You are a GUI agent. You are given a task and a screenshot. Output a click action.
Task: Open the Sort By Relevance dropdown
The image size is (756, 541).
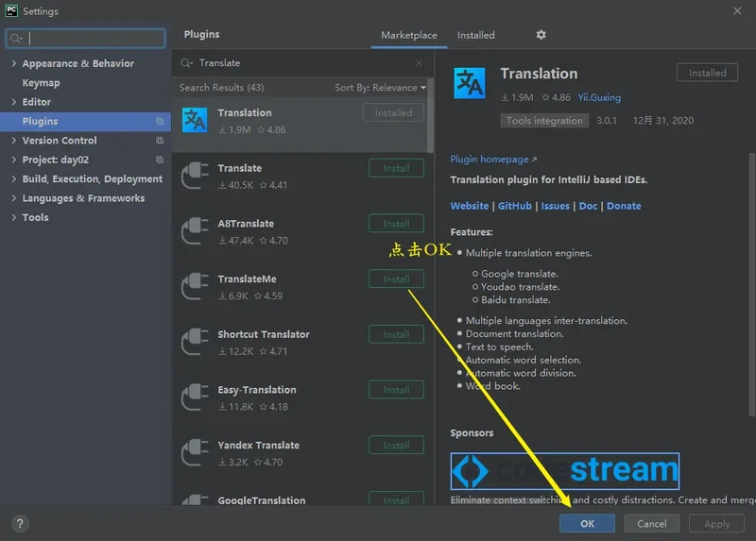pos(380,88)
